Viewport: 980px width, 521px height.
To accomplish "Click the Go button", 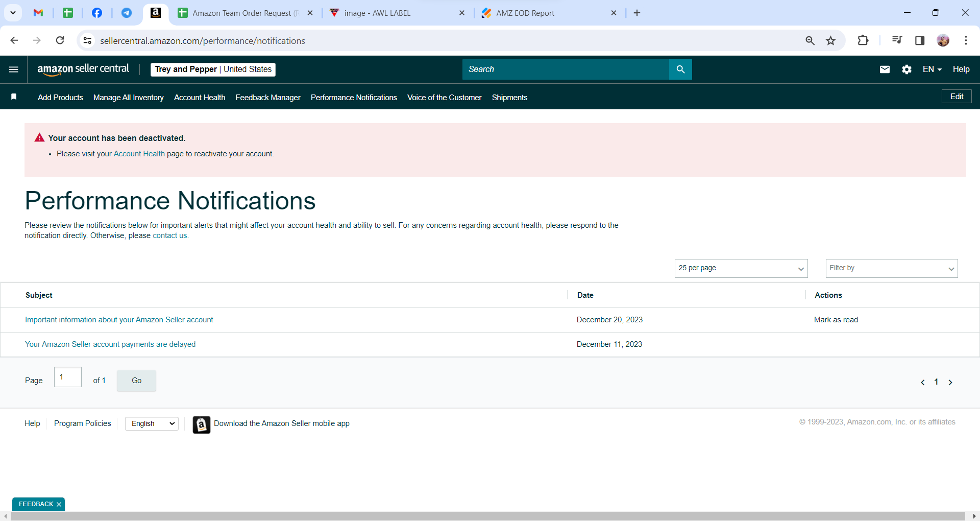I will (136, 381).
